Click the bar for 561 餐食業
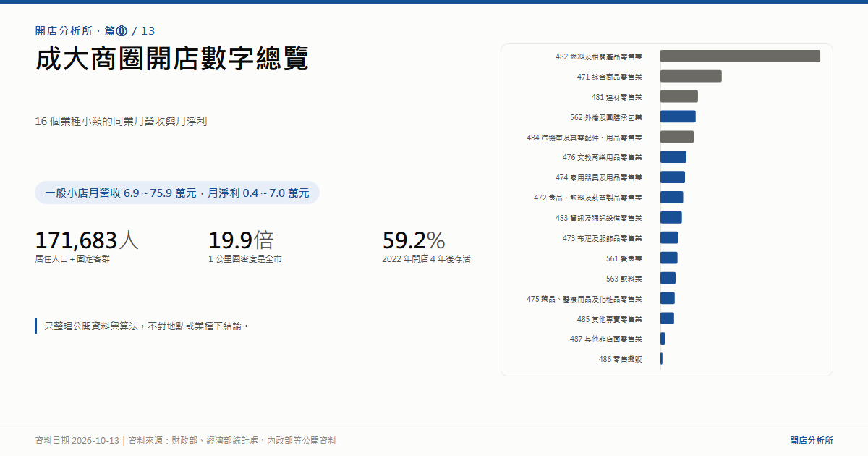 [669, 258]
